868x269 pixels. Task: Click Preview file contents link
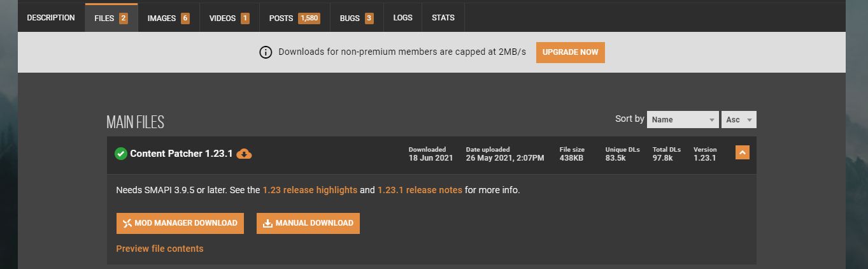160,249
